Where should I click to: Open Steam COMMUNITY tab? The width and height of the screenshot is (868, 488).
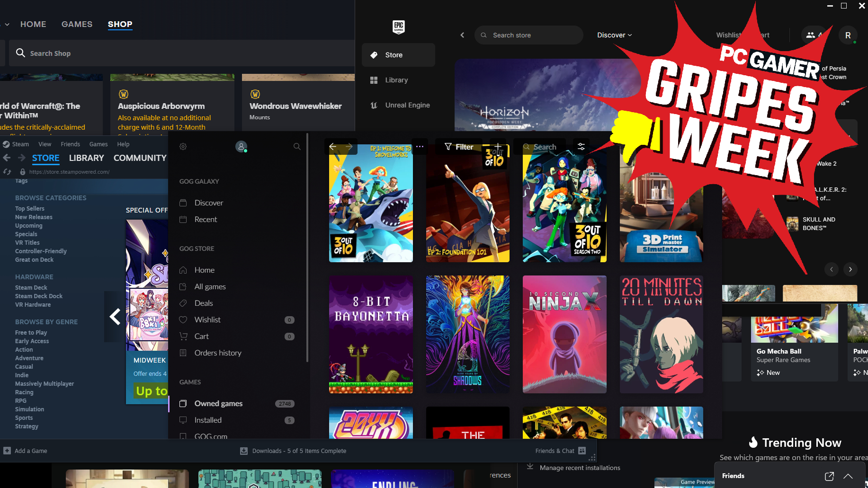click(x=140, y=158)
